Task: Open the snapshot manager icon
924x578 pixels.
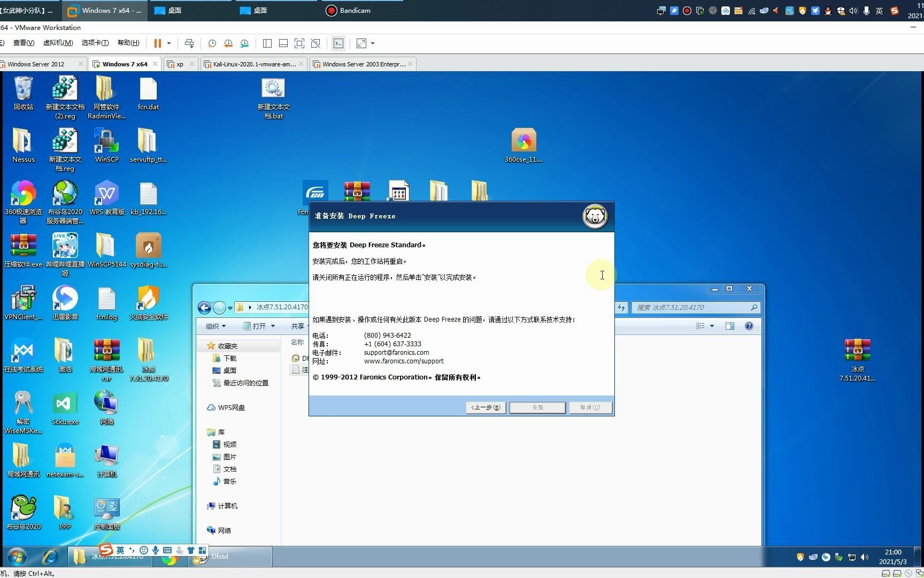Action: point(244,43)
